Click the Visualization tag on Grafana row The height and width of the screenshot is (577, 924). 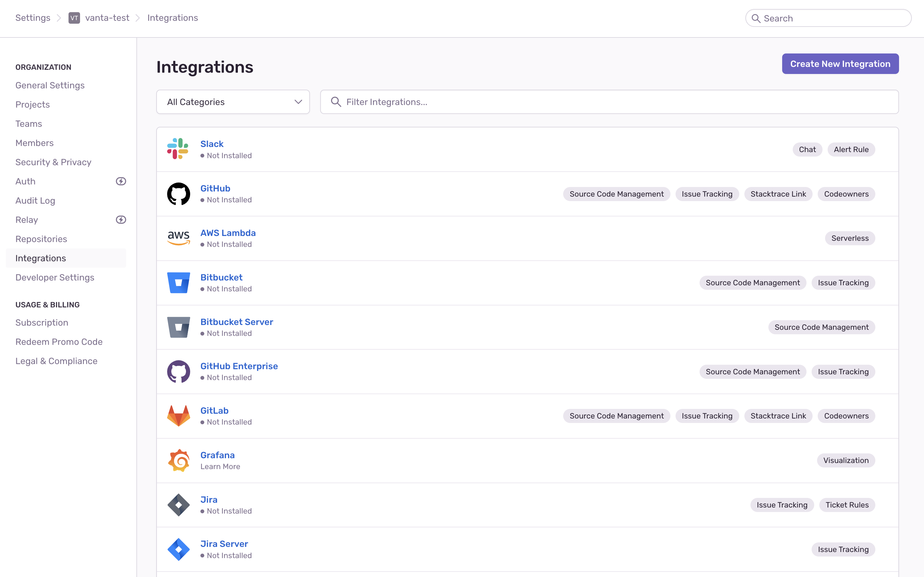[x=846, y=460]
